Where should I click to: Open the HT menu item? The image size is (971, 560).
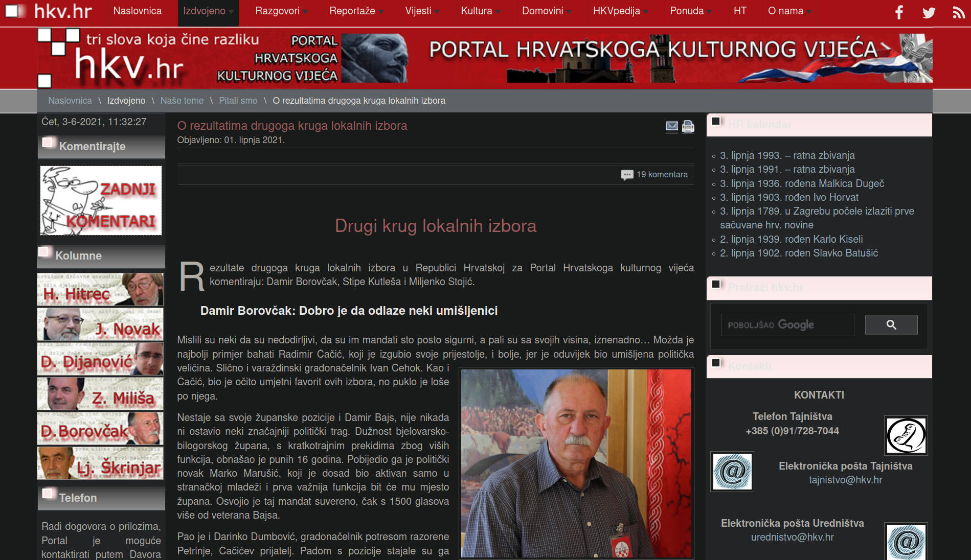tap(740, 11)
